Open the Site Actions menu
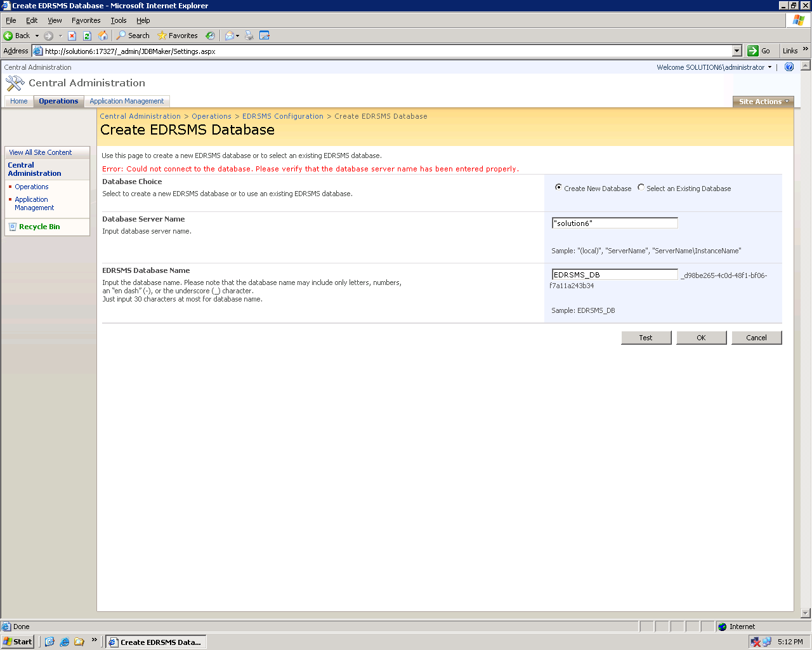 (764, 102)
